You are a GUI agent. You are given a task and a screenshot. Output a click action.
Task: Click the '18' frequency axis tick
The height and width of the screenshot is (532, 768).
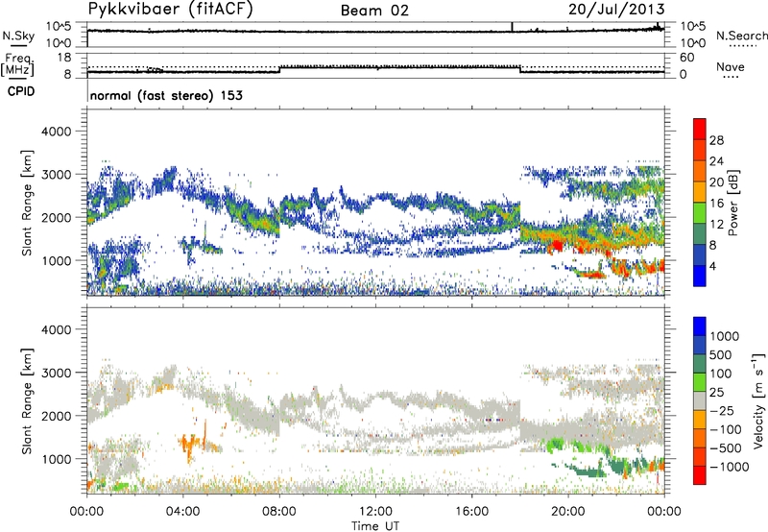[64, 57]
